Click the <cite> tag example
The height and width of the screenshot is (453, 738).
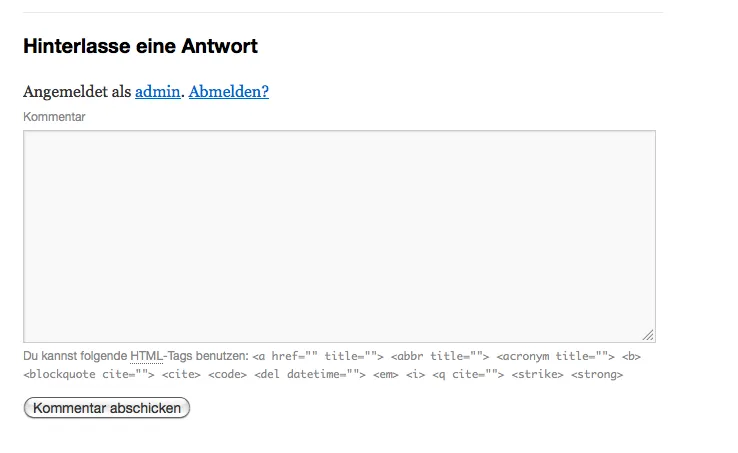tap(181, 374)
